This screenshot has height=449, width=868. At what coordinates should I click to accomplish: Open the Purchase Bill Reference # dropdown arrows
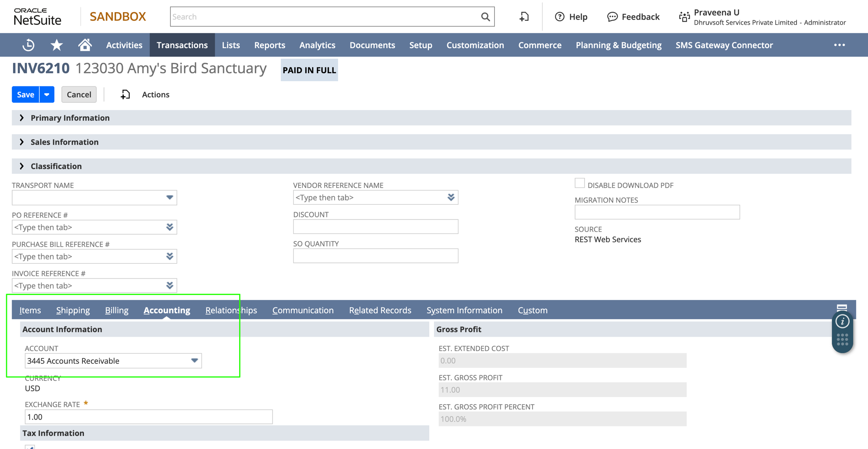coord(170,256)
